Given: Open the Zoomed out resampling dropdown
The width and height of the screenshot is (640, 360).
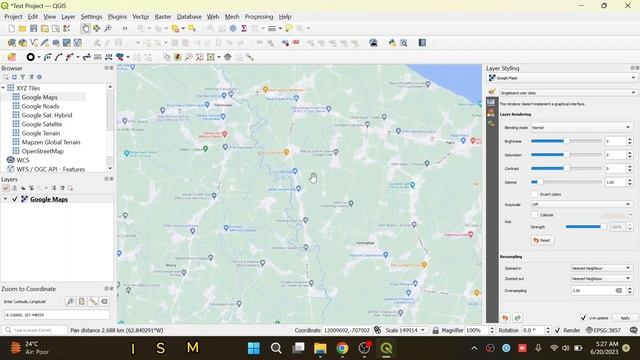Looking at the screenshot, I should point(601,278).
